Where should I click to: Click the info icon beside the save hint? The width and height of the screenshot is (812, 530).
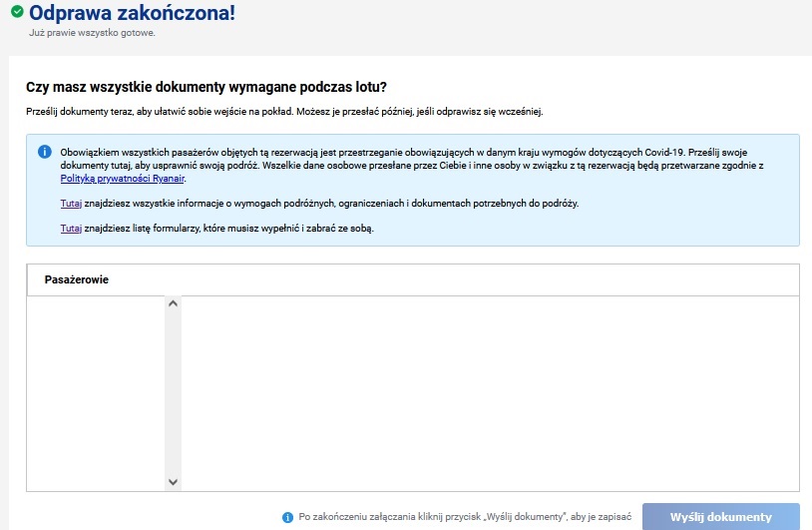pos(287,517)
